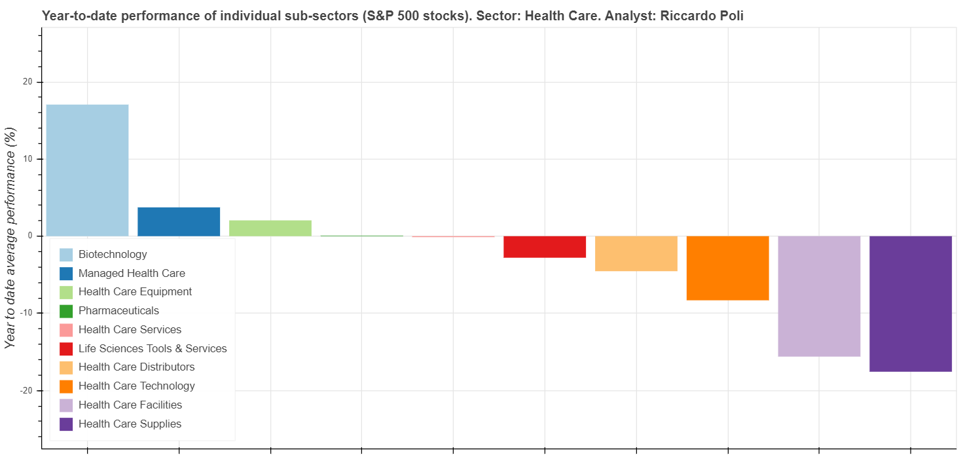Click the lavender Health Care Facilities bar
The image size is (980, 457).
(x=819, y=296)
